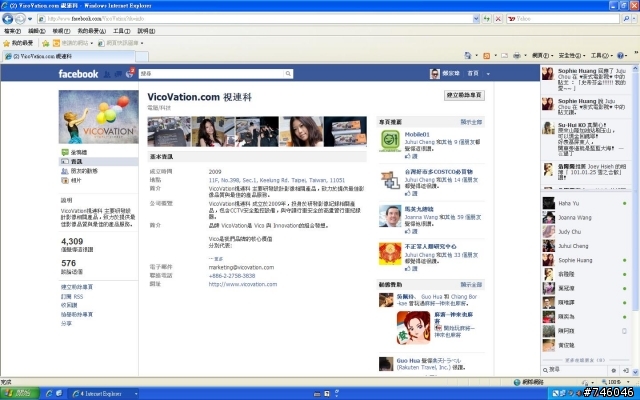Click the red stop loading icon
Screen dimensions: 640x400
(498, 19)
